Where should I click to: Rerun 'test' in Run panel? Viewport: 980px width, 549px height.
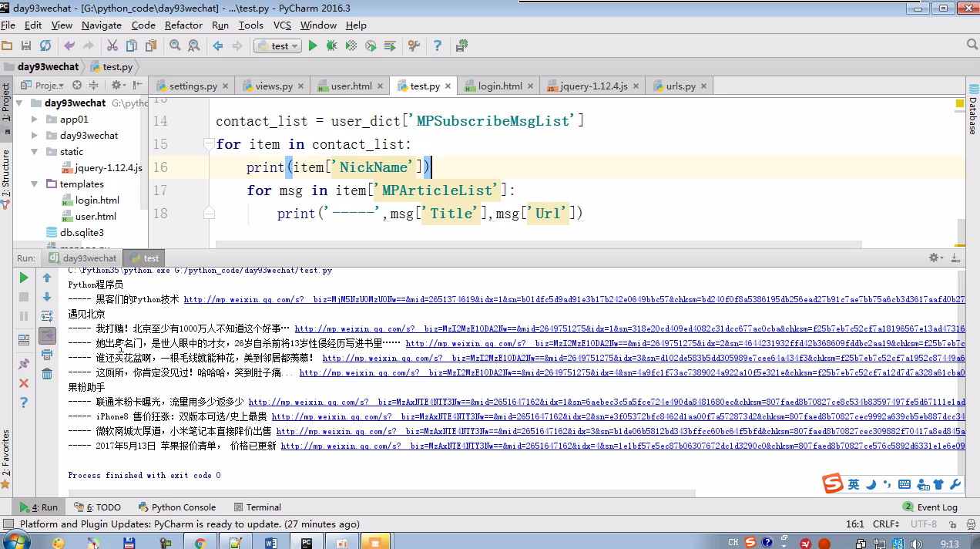[x=24, y=278]
